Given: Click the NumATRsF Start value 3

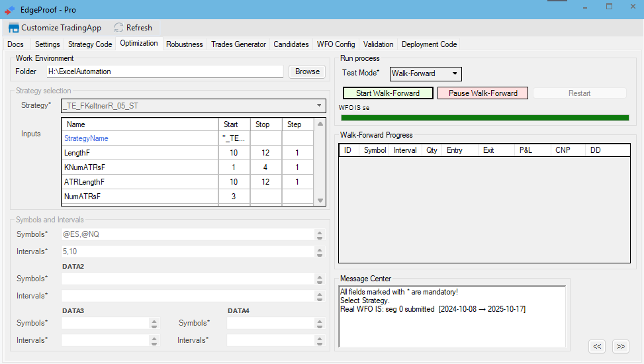Looking at the screenshot, I should tap(234, 197).
